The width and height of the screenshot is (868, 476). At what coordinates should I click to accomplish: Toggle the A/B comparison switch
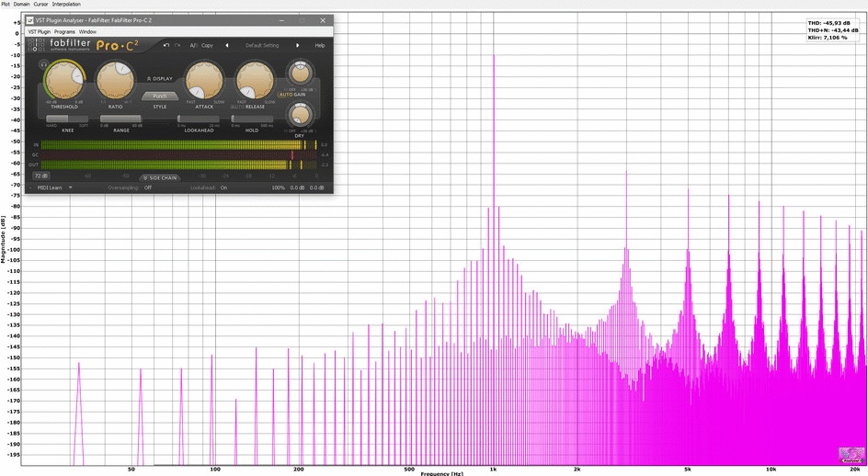coord(193,45)
